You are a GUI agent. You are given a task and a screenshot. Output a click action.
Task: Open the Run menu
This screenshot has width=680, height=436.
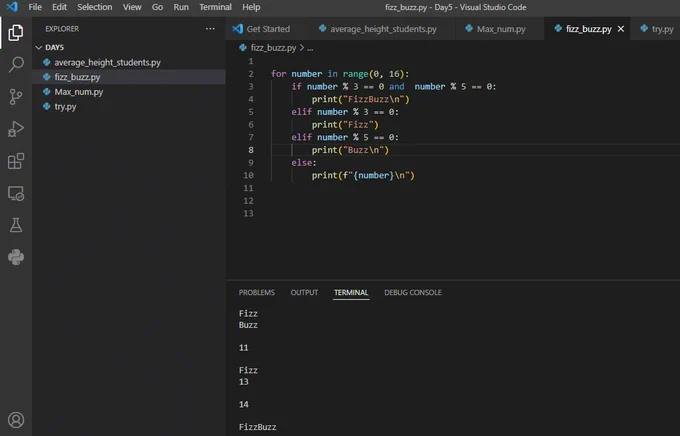(181, 7)
